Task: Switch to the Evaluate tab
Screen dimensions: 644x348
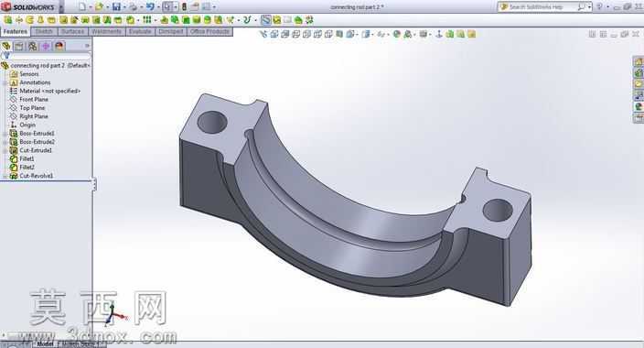Action: (140, 32)
